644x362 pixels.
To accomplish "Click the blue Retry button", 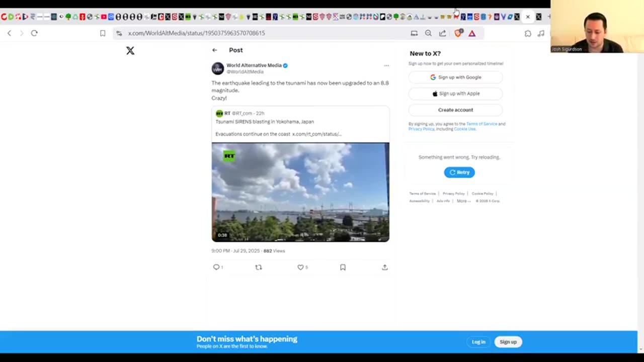I will [459, 172].
